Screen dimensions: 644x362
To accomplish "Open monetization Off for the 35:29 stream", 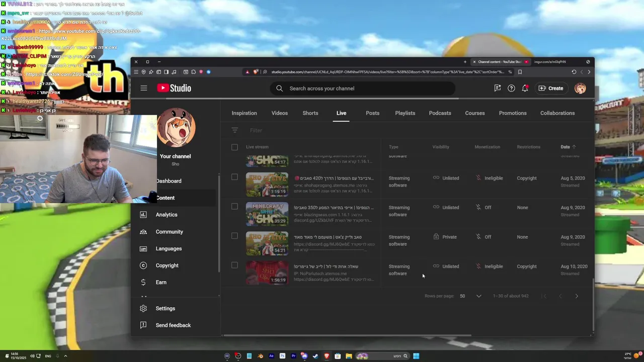I will pyautogui.click(x=484, y=208).
